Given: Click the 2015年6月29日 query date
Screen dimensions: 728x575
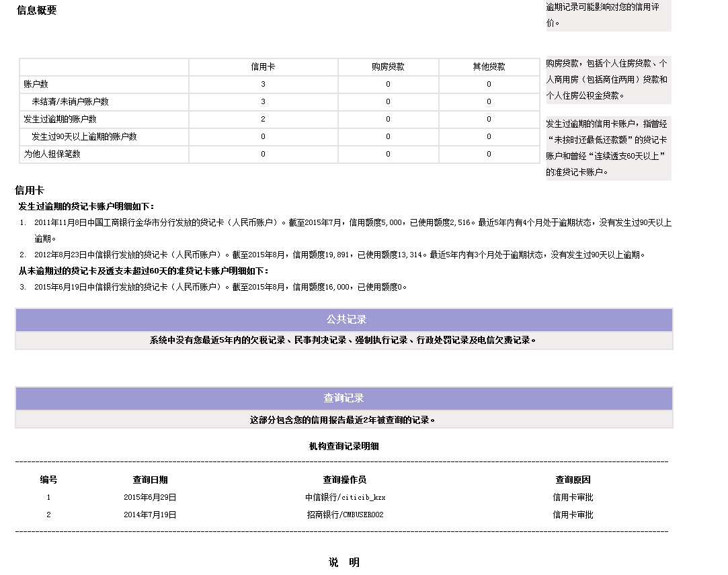Looking at the screenshot, I should [150, 498].
